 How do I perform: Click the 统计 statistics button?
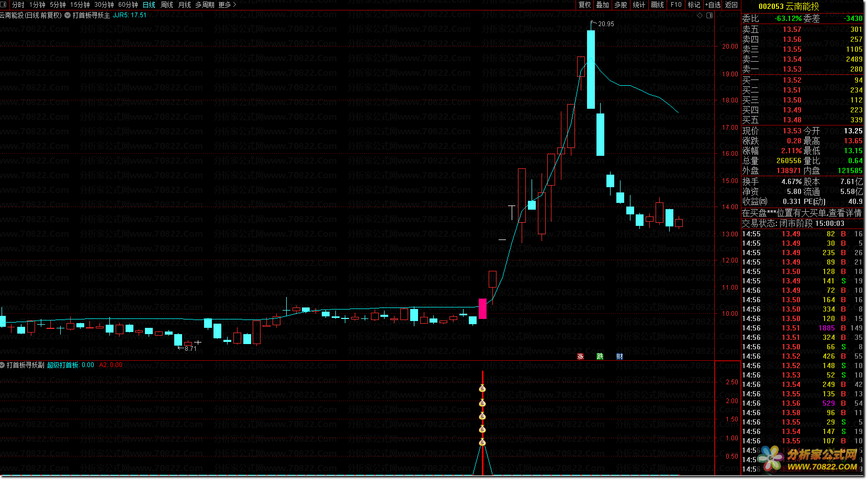(639, 5)
